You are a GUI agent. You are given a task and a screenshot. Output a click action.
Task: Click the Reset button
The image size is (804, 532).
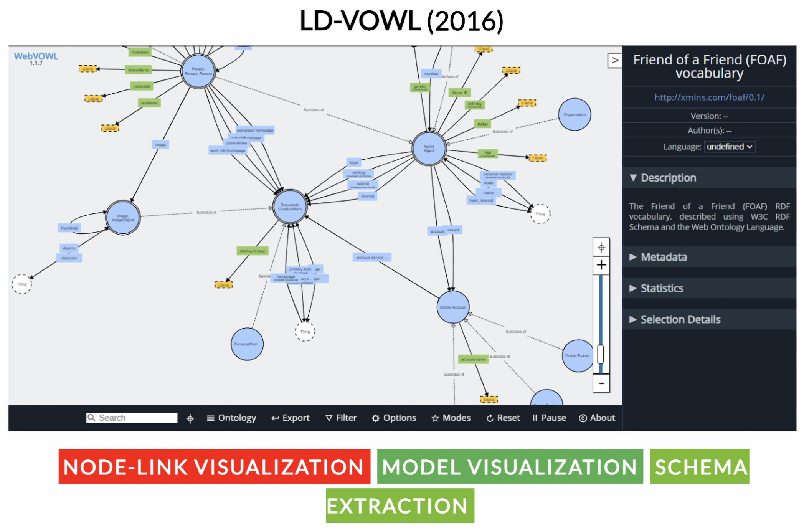tap(503, 418)
